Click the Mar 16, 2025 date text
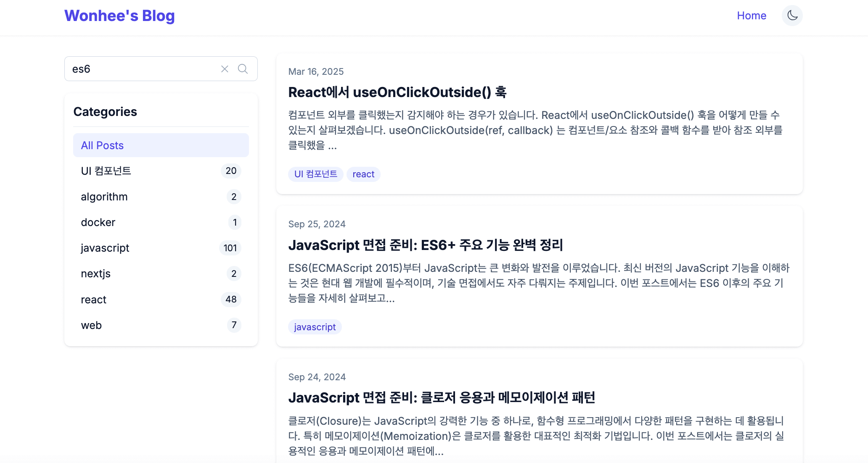This screenshot has height=463, width=868. (316, 71)
